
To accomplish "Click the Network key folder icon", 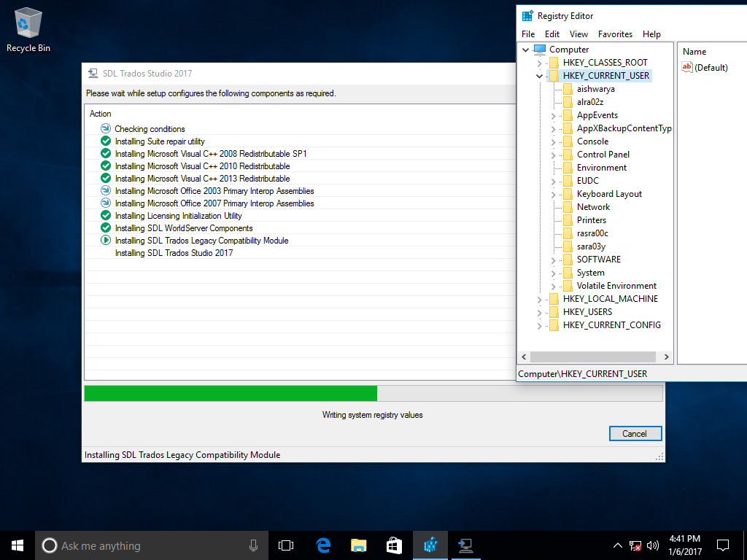I will 568,207.
